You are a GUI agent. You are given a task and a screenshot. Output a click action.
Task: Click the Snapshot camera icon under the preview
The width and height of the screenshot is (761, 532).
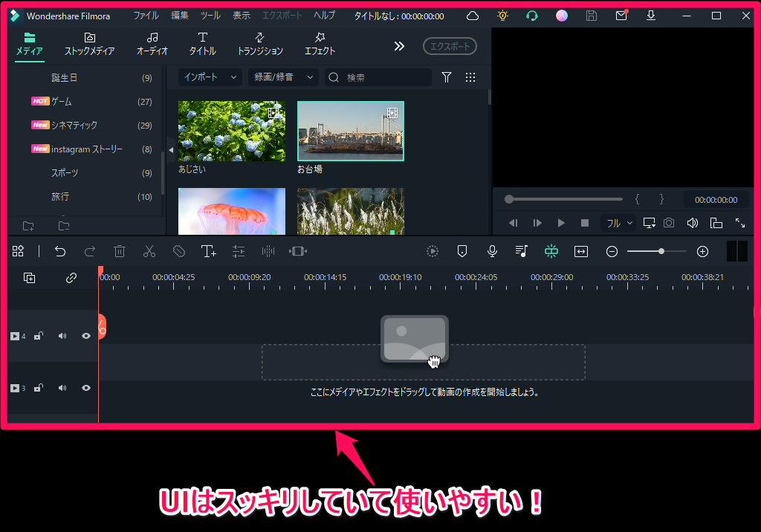pos(668,222)
